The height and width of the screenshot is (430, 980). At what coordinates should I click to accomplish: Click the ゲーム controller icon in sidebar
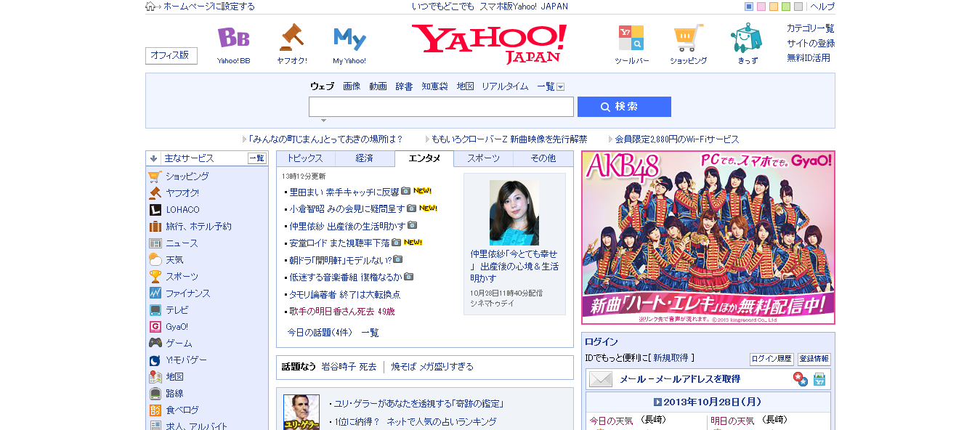click(155, 344)
